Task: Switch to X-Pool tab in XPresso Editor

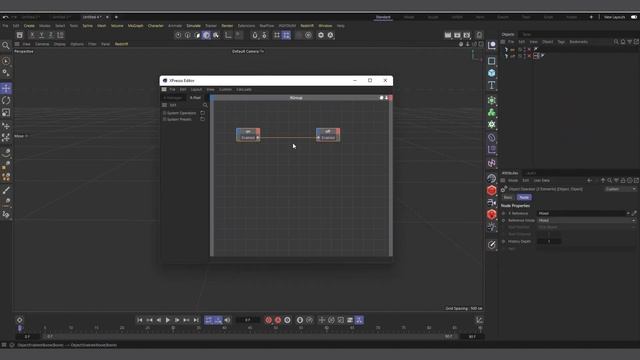Action: [195, 98]
